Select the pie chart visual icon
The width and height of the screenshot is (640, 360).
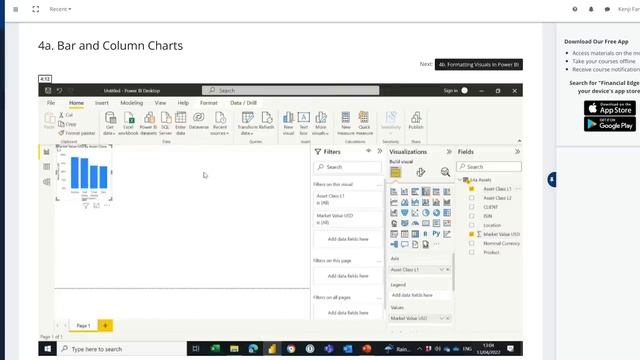point(426,213)
